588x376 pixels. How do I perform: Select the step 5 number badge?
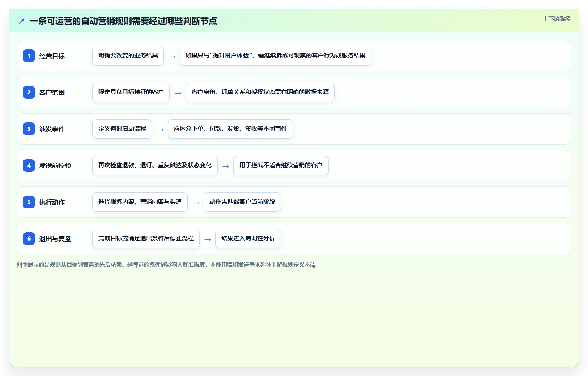tap(29, 202)
